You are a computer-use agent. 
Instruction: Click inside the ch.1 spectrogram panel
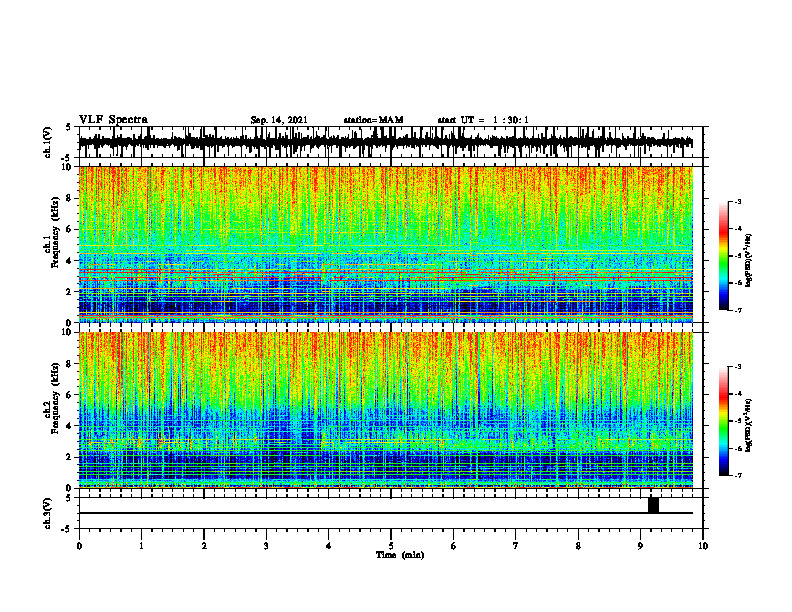(x=385, y=244)
